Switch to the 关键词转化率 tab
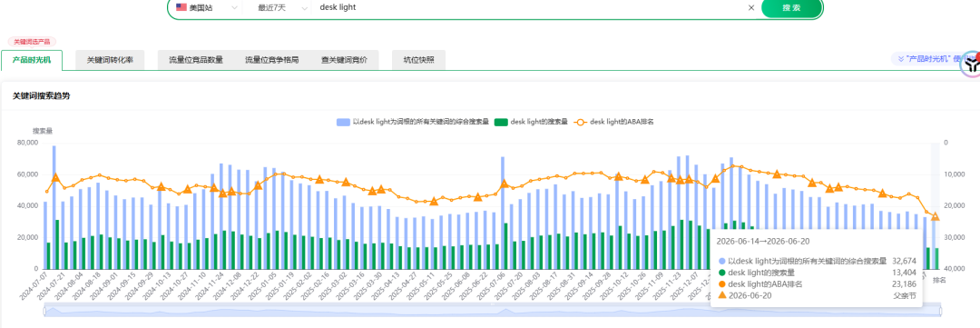The image size is (980, 328). click(x=110, y=60)
